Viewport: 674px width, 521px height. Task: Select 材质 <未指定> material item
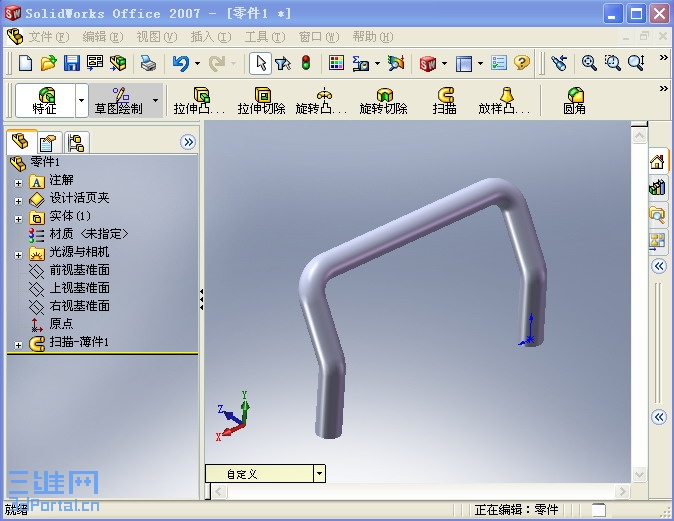89,234
